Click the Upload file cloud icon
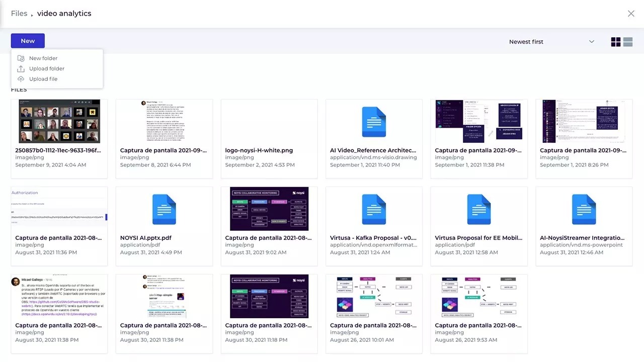The height and width of the screenshot is (362, 644). (x=21, y=79)
